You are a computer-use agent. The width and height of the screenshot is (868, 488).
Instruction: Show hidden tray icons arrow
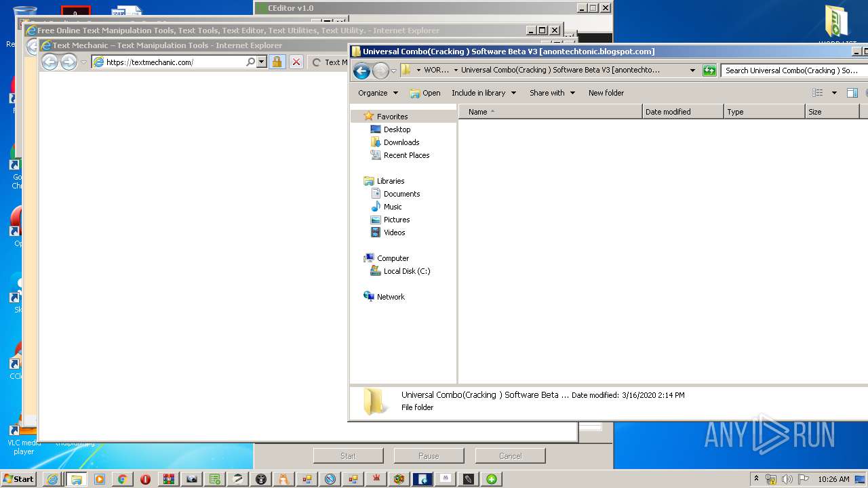[756, 479]
